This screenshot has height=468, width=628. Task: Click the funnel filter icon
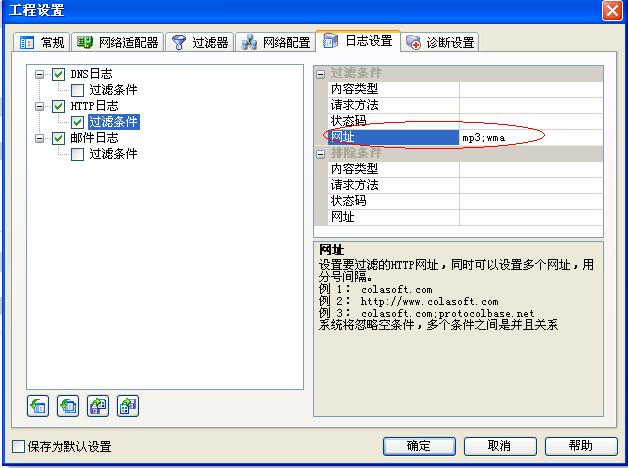pyautogui.click(x=179, y=42)
